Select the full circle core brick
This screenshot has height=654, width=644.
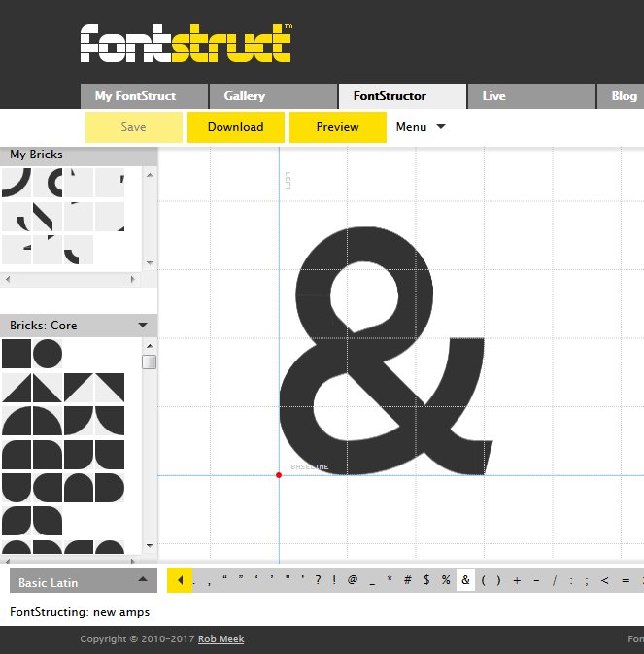(x=48, y=354)
